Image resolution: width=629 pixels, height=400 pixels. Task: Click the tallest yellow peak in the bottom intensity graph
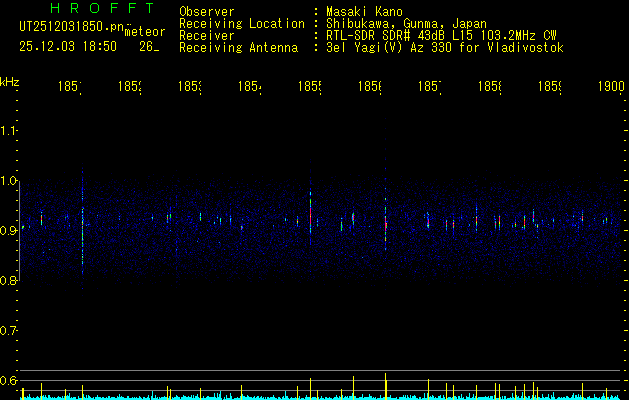(x=386, y=386)
